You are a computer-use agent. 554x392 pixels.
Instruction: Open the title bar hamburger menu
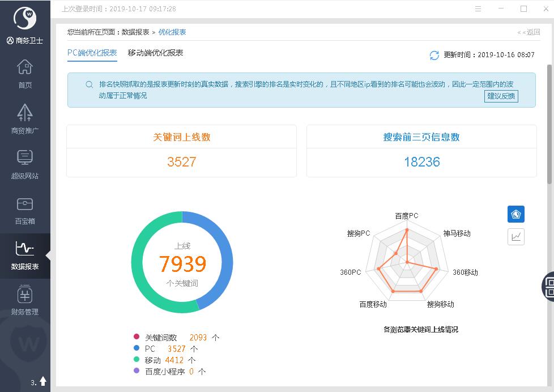coord(479,9)
